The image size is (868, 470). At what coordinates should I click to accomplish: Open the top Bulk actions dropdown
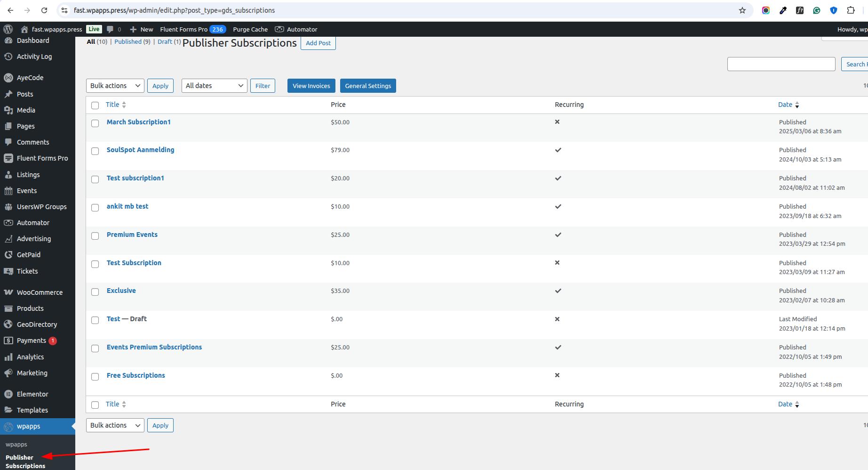click(x=115, y=86)
